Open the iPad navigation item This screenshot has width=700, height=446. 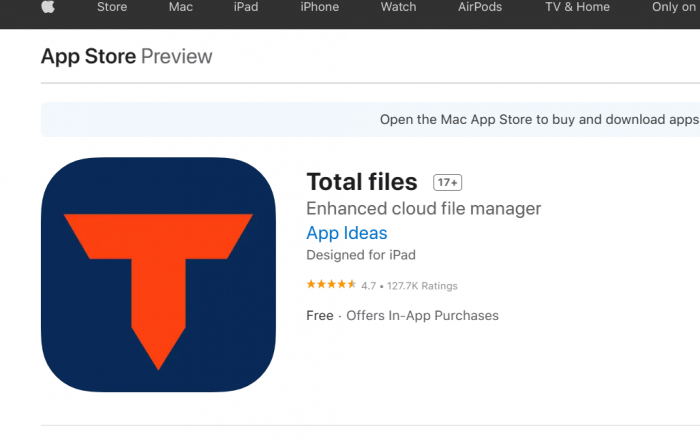(246, 7)
